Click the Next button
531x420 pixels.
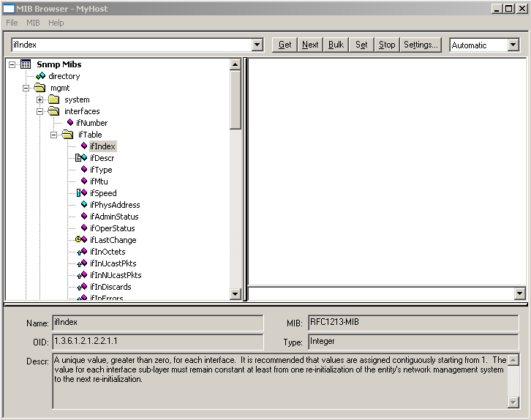tap(310, 45)
